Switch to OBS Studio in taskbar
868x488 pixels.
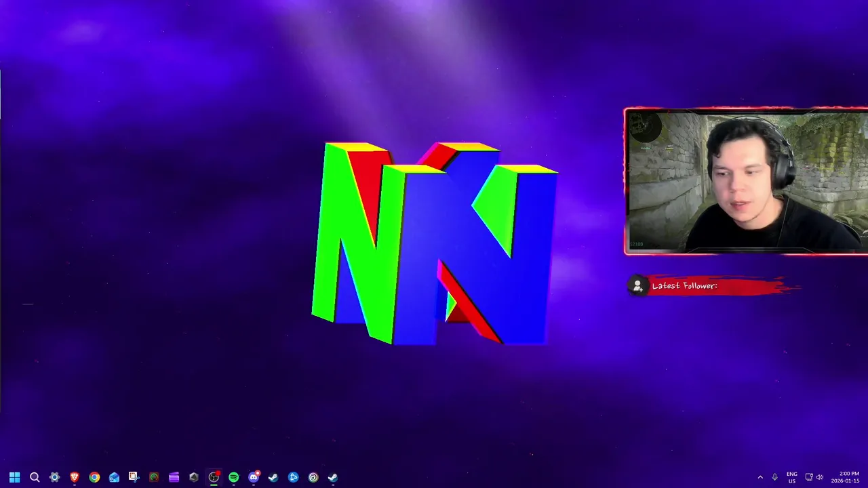pos(214,477)
